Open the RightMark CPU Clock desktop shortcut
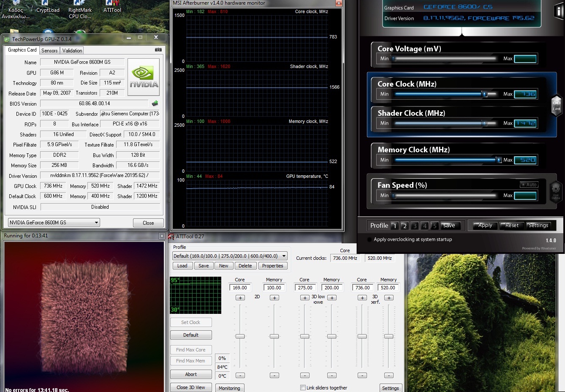The width and height of the screenshot is (565, 392). pyautogui.click(x=80, y=10)
